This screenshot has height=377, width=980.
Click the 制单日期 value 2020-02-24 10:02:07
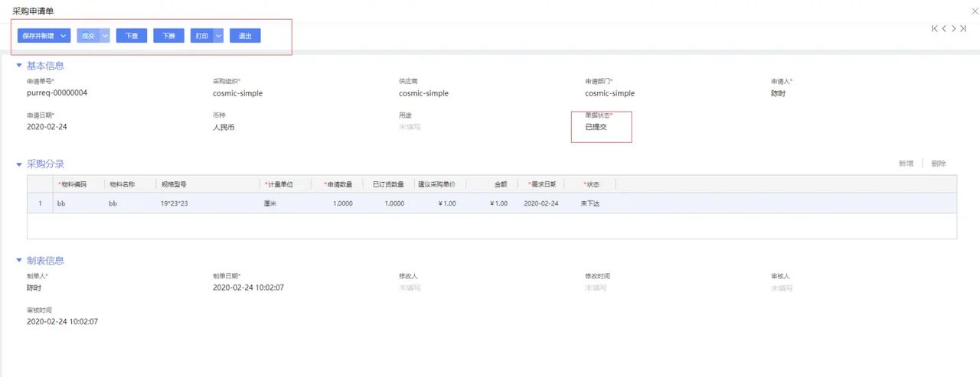[x=249, y=288]
